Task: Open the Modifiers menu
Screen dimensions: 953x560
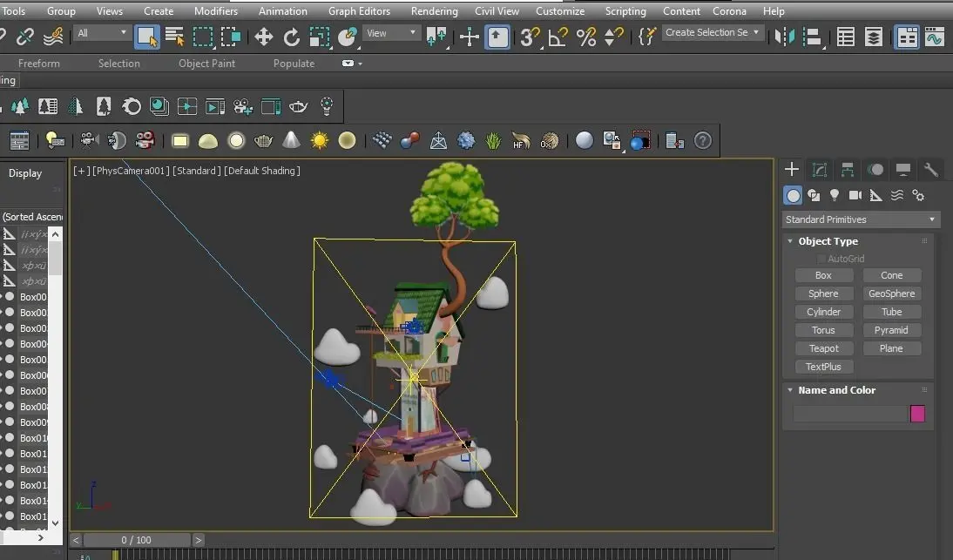Action: 216,11
